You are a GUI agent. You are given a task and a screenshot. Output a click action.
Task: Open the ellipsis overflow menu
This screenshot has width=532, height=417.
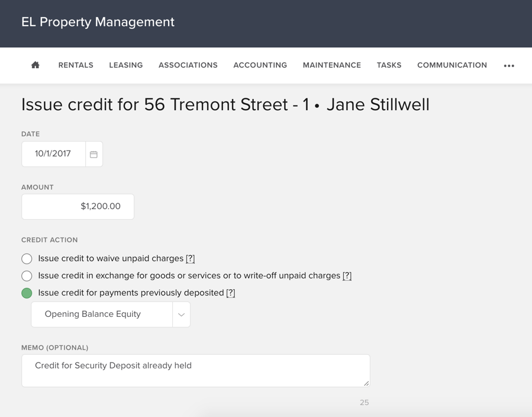tap(509, 65)
